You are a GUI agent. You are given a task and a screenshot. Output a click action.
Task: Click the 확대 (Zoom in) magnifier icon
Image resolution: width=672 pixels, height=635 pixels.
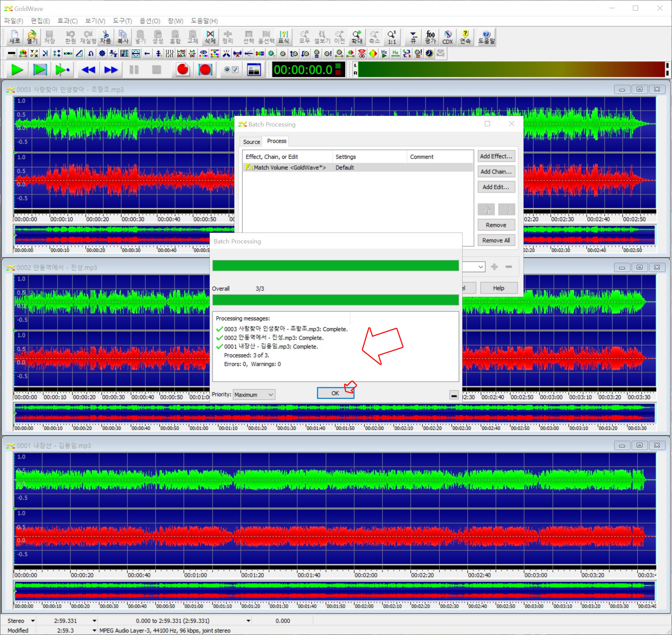(x=357, y=37)
